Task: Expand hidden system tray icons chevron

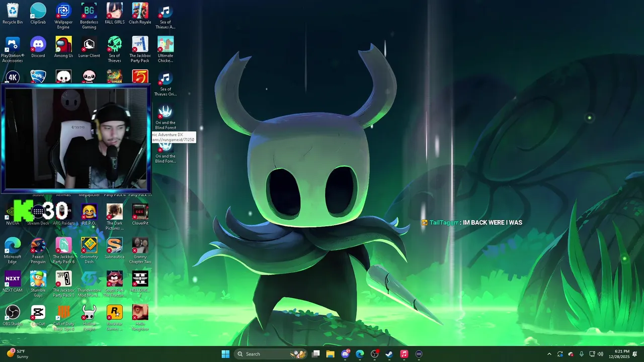Action: pos(549,354)
